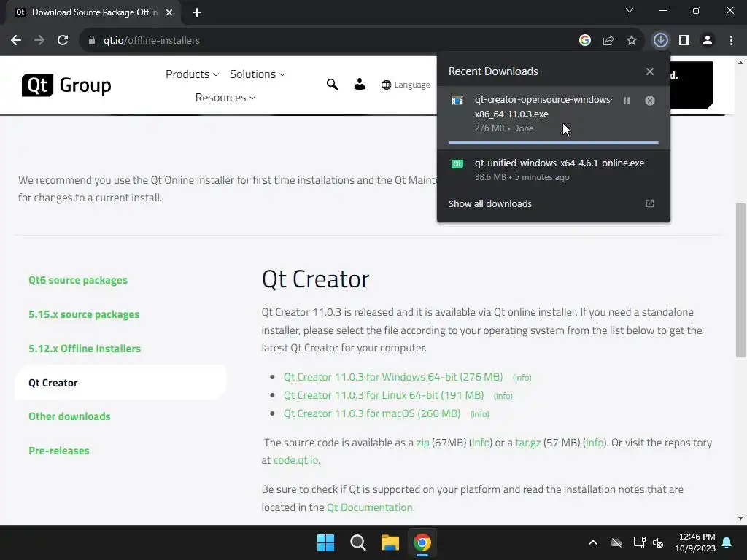Click Show all downloads
This screenshot has width=747, height=560.
[489, 204]
